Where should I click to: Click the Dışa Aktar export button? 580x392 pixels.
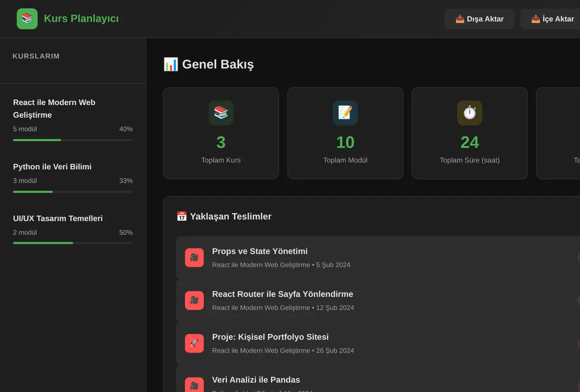(479, 19)
